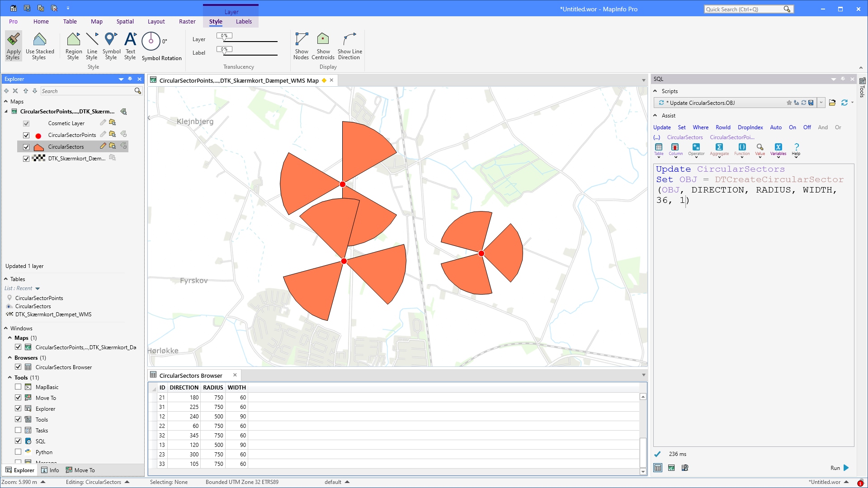Toggle visibility of the CircularSectors layer
This screenshot has width=868, height=488.
coord(26,146)
